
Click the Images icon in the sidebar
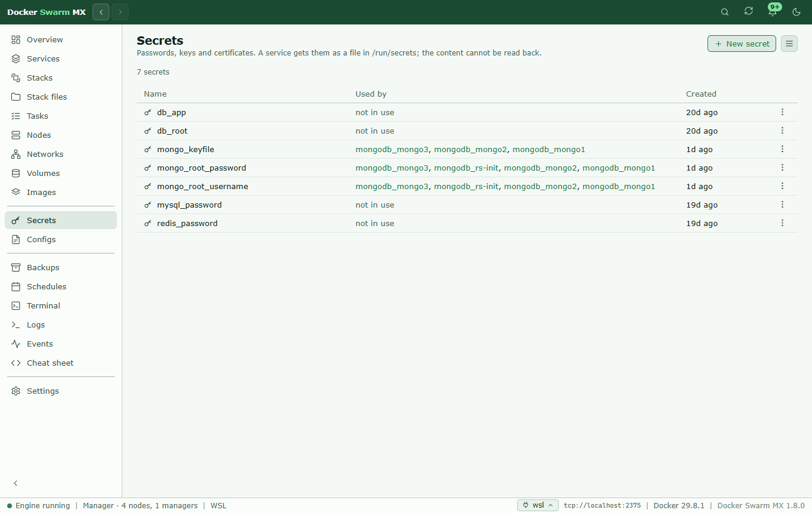(16, 192)
